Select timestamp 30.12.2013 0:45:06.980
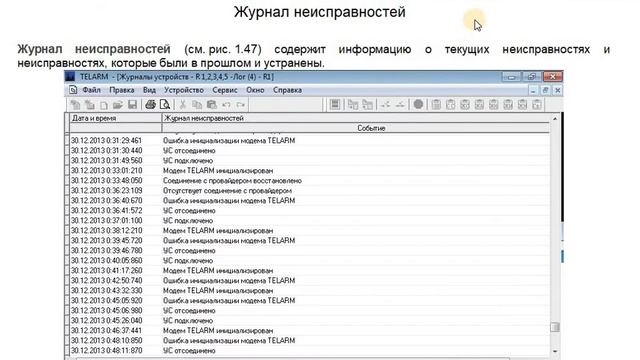The width and height of the screenshot is (640, 360). [107, 311]
